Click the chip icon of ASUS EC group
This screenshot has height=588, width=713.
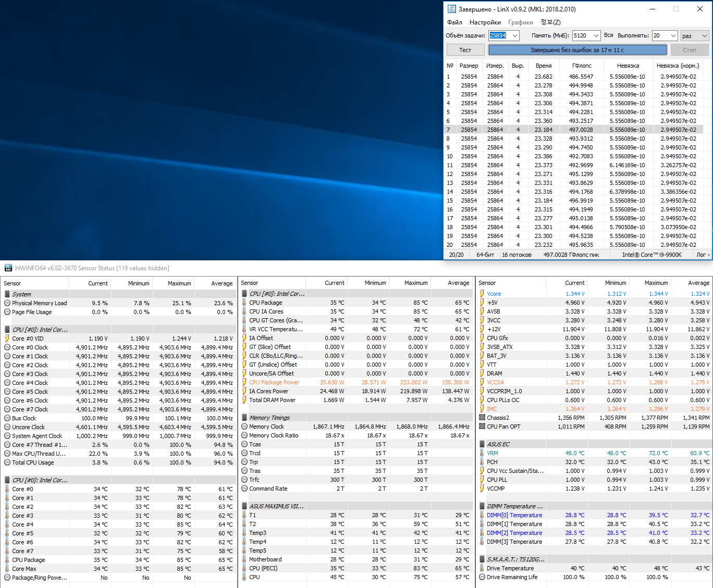click(x=482, y=444)
